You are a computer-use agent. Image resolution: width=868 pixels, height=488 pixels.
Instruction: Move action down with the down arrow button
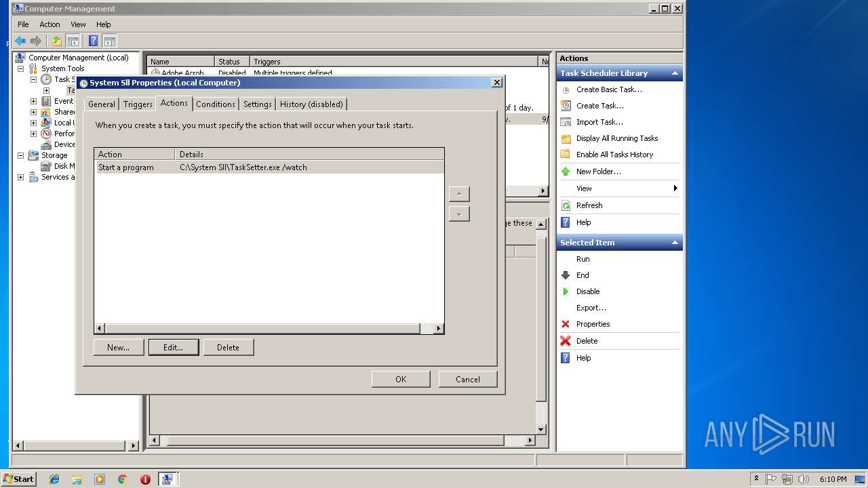pyautogui.click(x=459, y=213)
